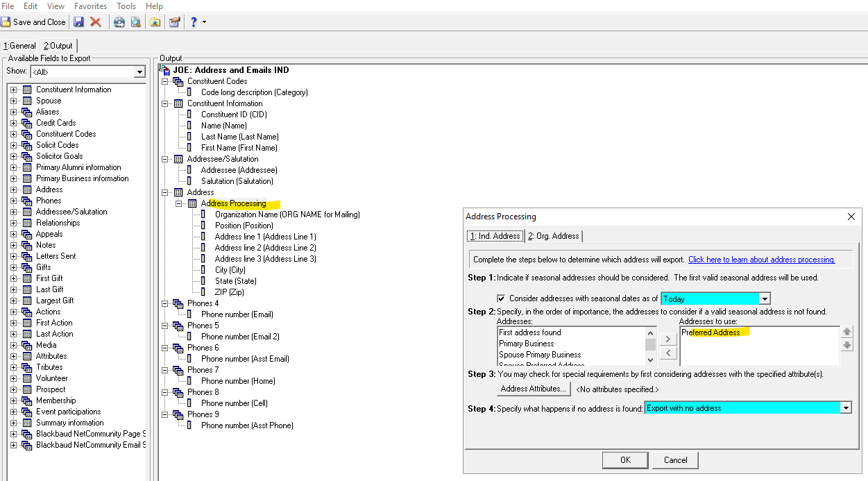Collapse the Address Processing node
The width and height of the screenshot is (868, 481).
[179, 203]
